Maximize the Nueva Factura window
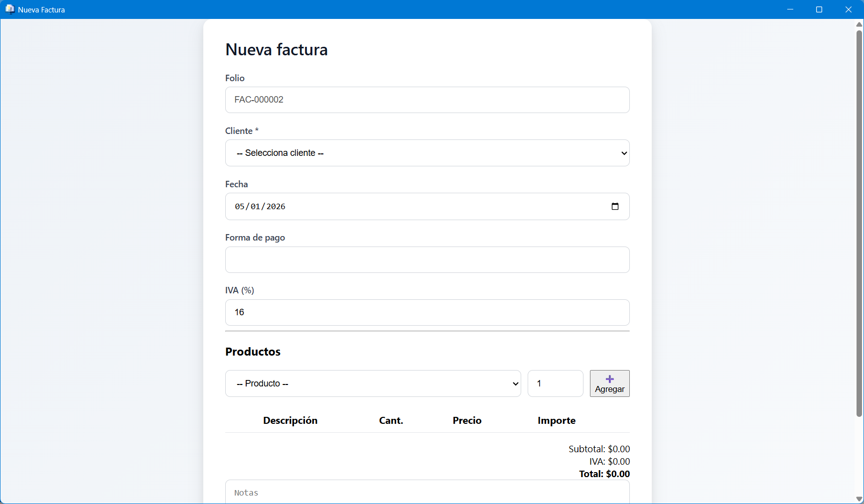Viewport: 864px width, 504px height. pyautogui.click(x=819, y=9)
